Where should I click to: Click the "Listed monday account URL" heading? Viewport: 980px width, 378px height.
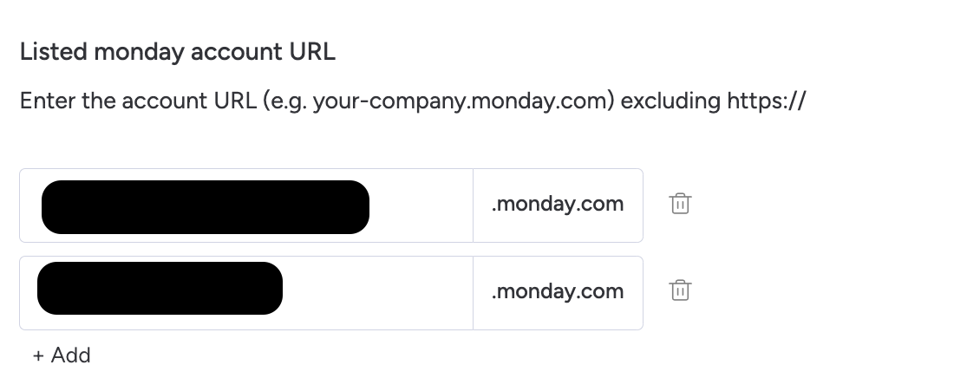pyautogui.click(x=178, y=52)
